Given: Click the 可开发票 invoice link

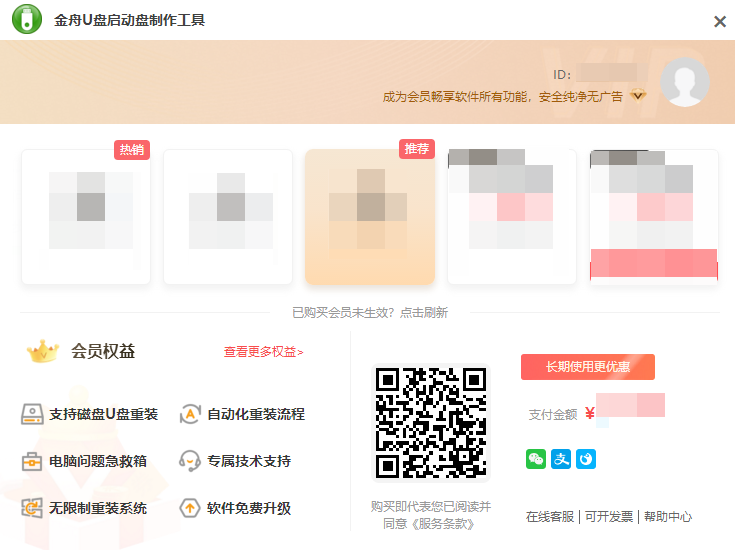Looking at the screenshot, I should tap(609, 517).
